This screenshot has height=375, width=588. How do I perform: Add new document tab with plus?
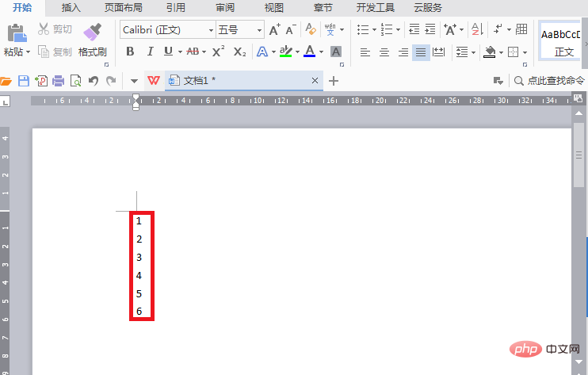pos(334,81)
